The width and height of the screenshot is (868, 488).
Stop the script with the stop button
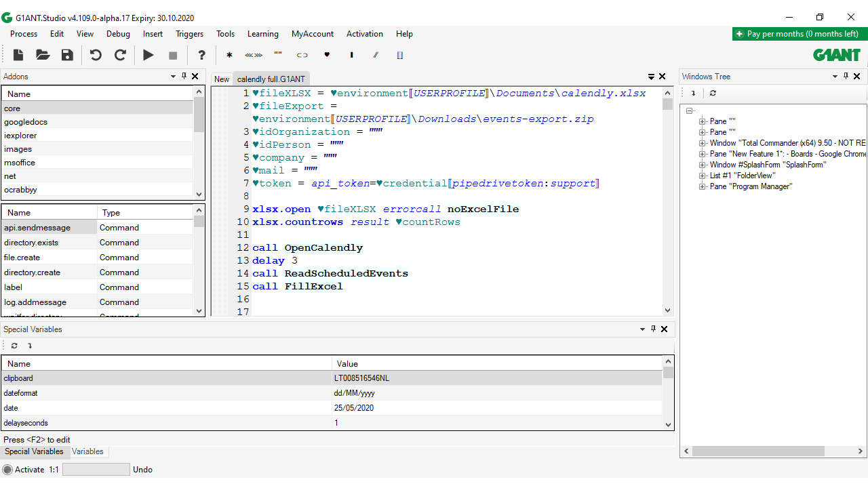[x=173, y=55]
